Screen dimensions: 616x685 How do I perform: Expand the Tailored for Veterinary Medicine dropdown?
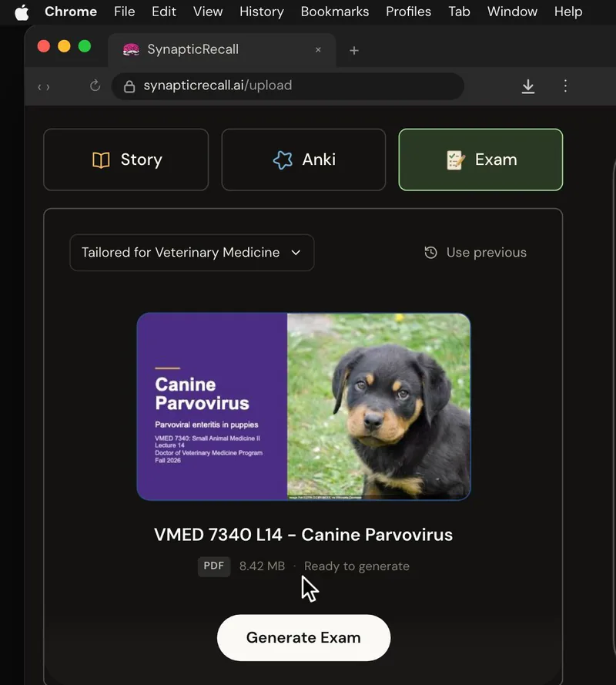tap(192, 253)
